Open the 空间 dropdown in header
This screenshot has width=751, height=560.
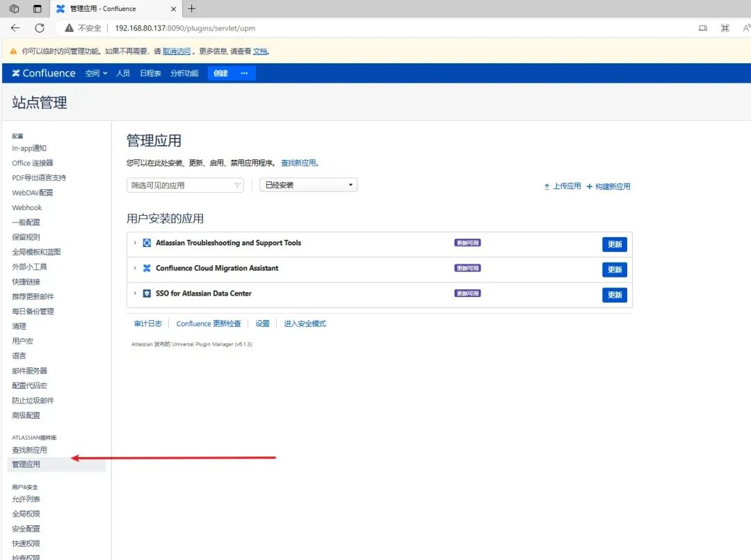[x=96, y=73]
